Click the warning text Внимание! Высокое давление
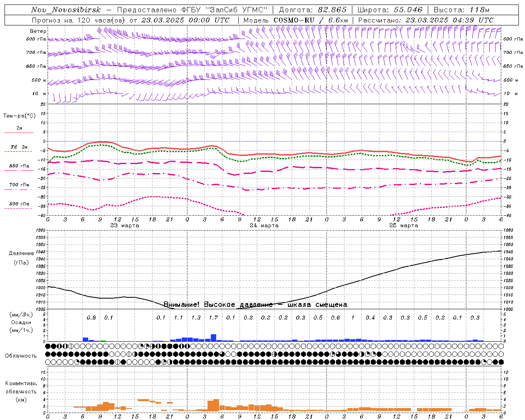Screen dimensions: 525x420 218,305
